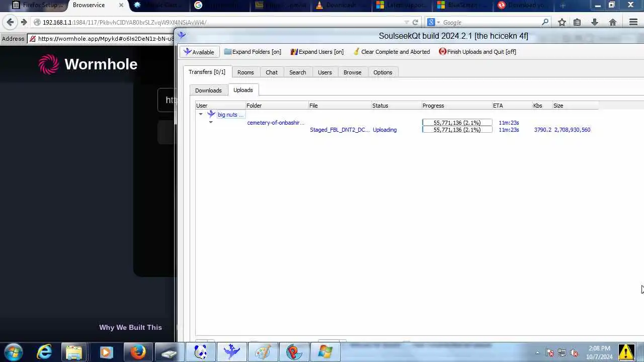Click the Progress column header

457,106
